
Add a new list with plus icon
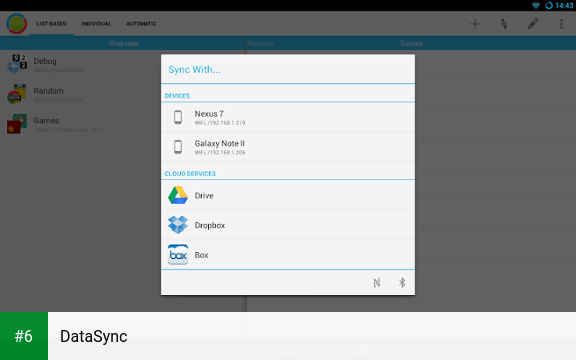(x=475, y=24)
